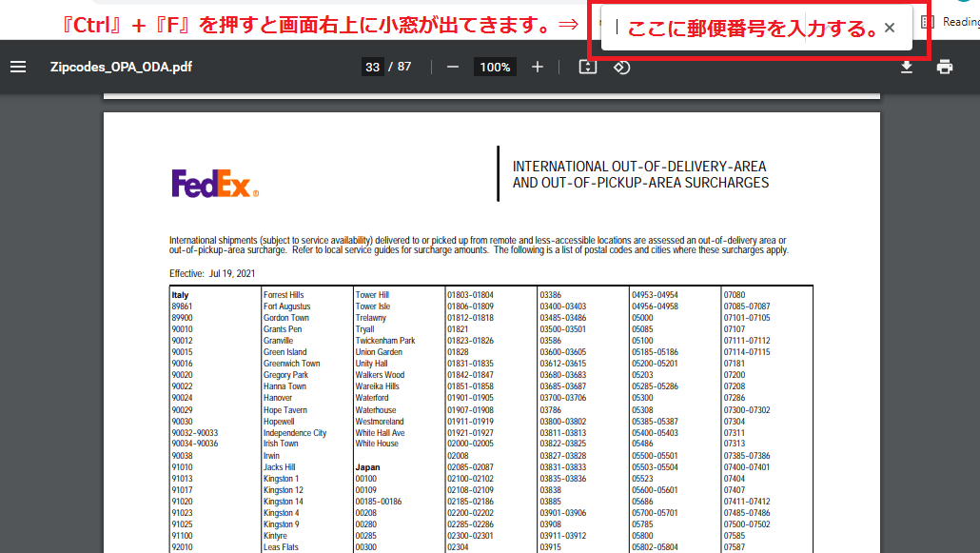Click the fit to page icon
The height and width of the screenshot is (553, 980).
(x=588, y=67)
